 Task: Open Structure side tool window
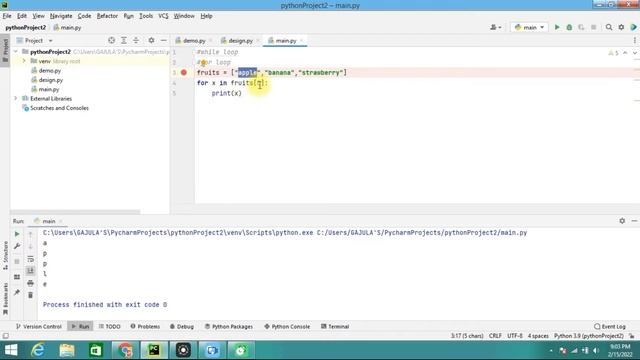[5, 255]
